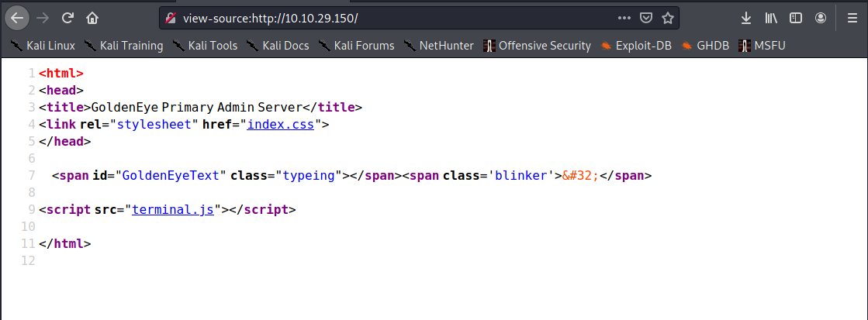Follow the index.css stylesheet link
This screenshot has width=868, height=320.
281,124
